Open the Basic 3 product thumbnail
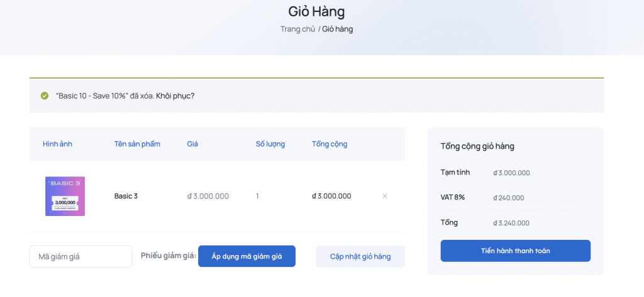This screenshot has height=297, width=644. [65, 196]
